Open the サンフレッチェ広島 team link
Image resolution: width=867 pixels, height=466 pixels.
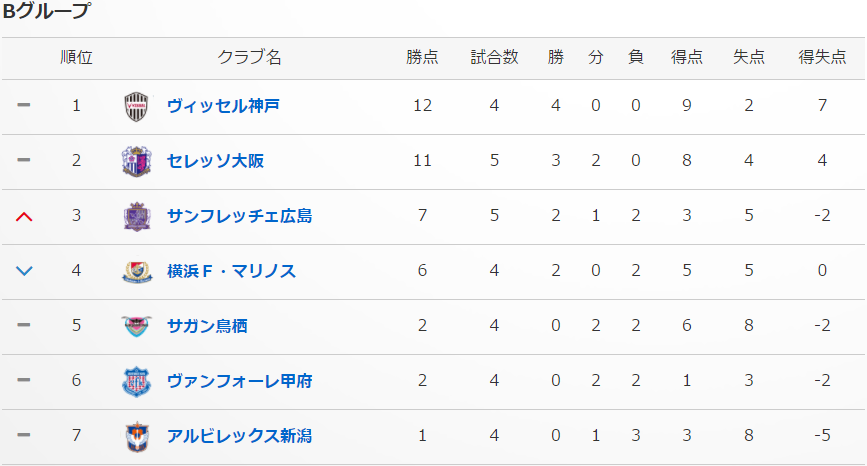point(239,216)
